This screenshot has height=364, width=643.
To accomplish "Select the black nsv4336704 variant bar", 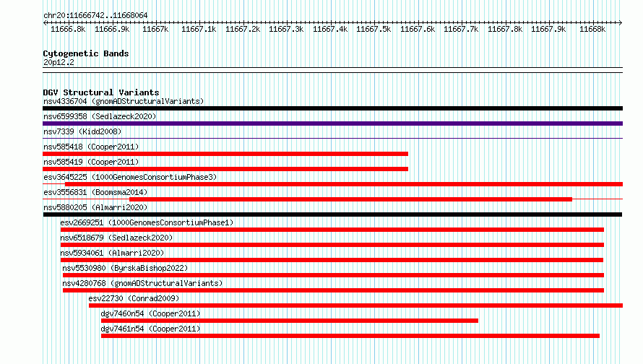I will pyautogui.click(x=332, y=108).
